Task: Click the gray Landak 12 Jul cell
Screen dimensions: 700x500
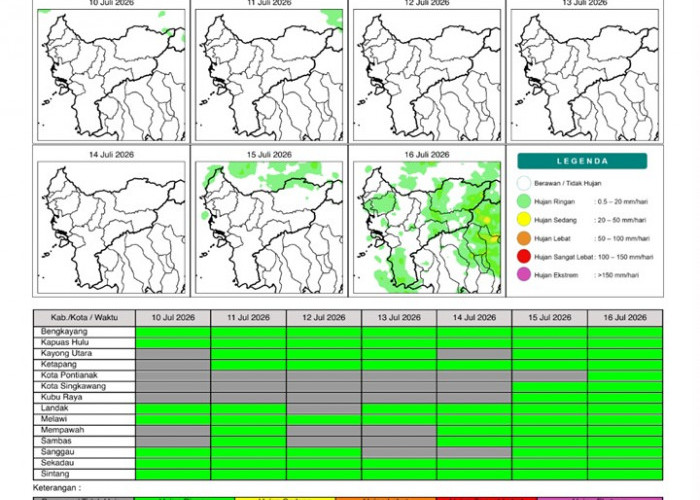Action: coord(324,408)
